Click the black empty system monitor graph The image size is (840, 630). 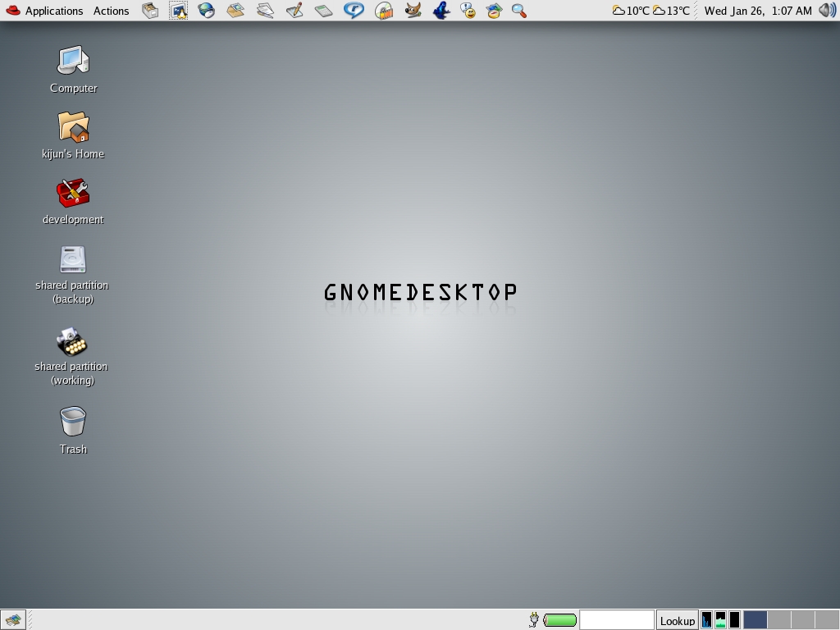click(734, 620)
